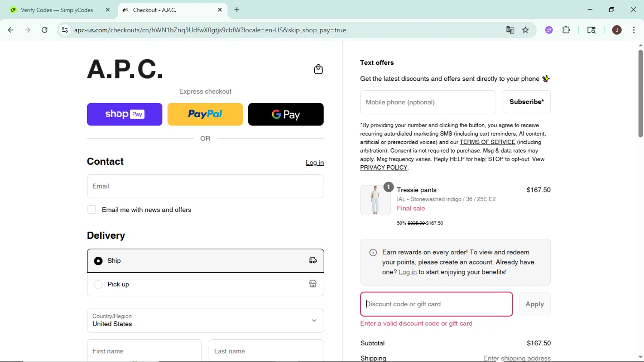Click the A.P.C. logo
The image size is (644, 362).
125,69
